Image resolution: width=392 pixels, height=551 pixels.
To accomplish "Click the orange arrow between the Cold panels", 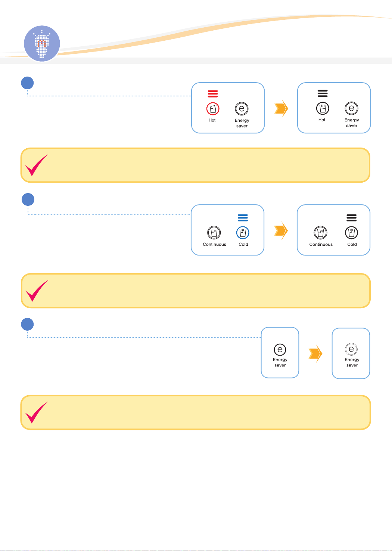I will [281, 230].
